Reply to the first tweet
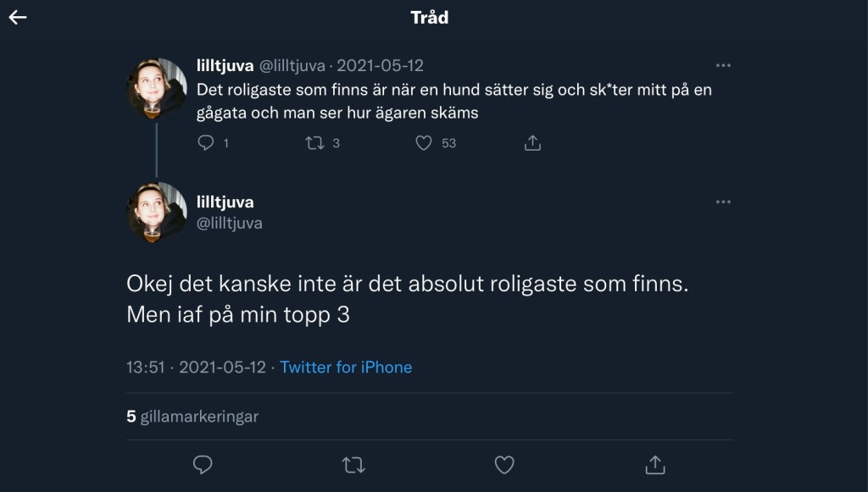The image size is (868, 492). [x=205, y=143]
